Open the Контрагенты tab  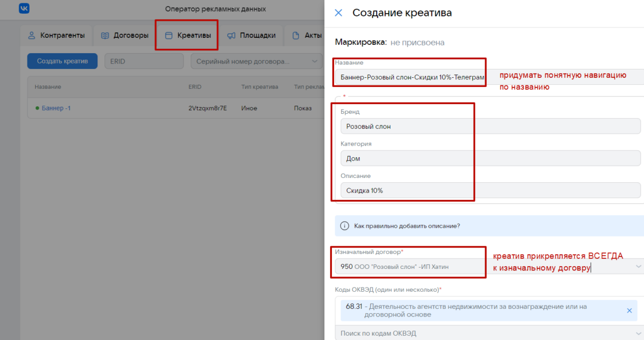(56, 36)
